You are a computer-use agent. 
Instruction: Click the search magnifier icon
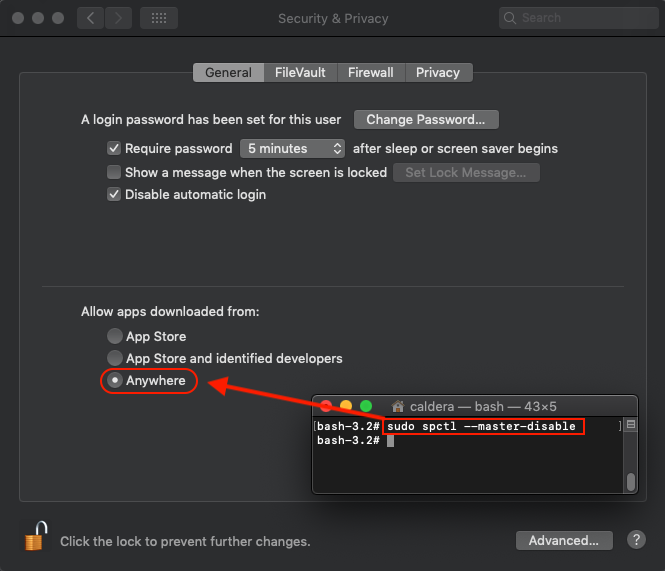point(511,18)
